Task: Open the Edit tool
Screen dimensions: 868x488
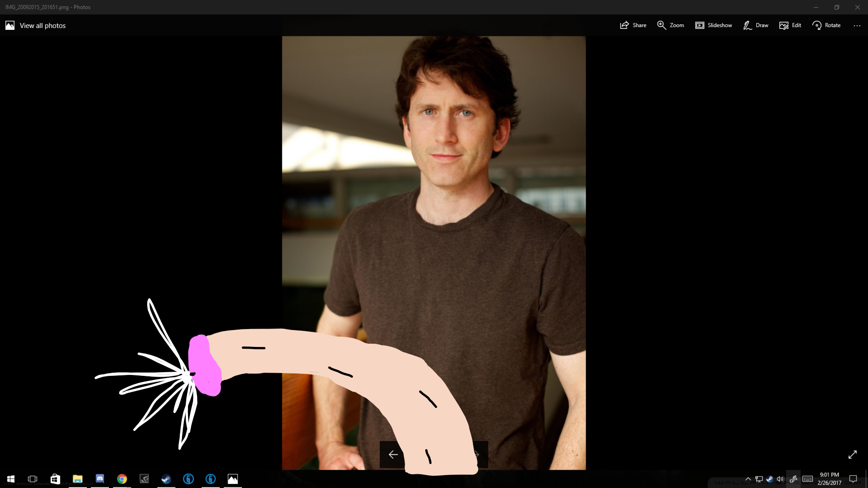Action: coord(790,25)
